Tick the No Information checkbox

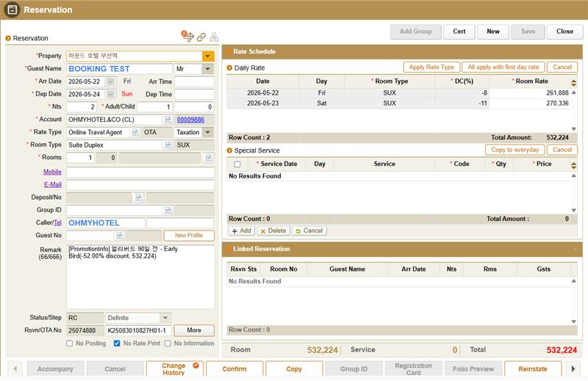[168, 344]
